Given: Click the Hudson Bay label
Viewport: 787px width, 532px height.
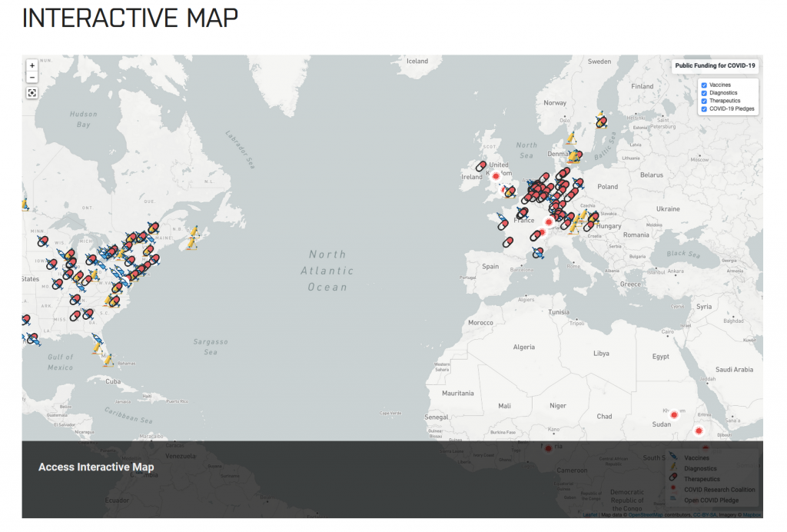Looking at the screenshot, I should pyautogui.click(x=83, y=119).
